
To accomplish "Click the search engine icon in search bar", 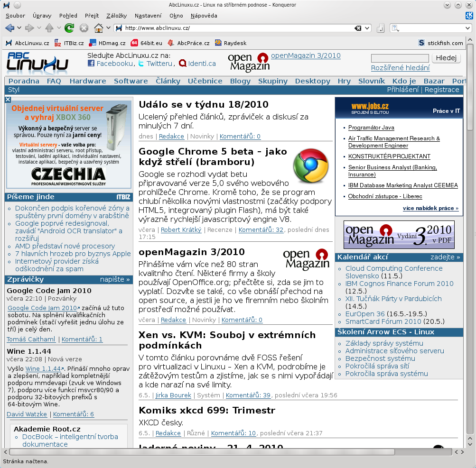I will 395,28.
